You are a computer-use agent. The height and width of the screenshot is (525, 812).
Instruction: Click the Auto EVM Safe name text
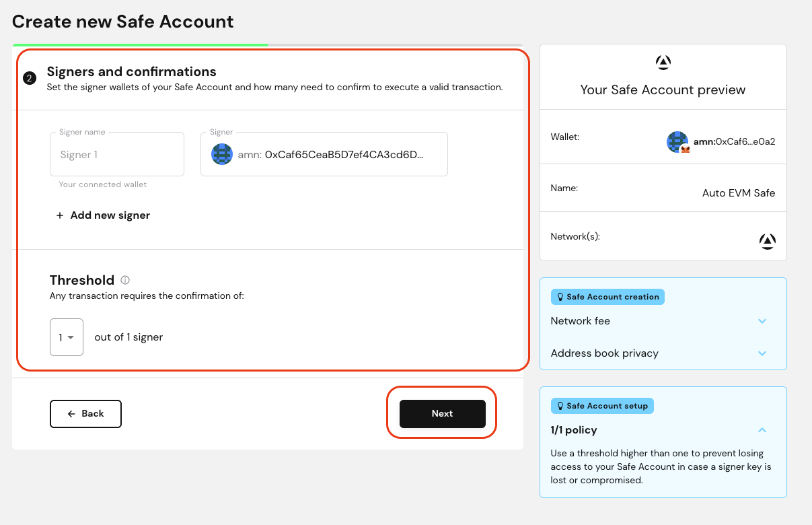[738, 193]
